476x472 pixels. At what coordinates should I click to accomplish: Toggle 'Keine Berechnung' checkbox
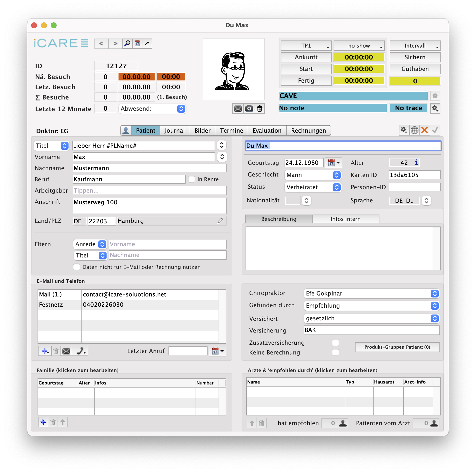335,353
